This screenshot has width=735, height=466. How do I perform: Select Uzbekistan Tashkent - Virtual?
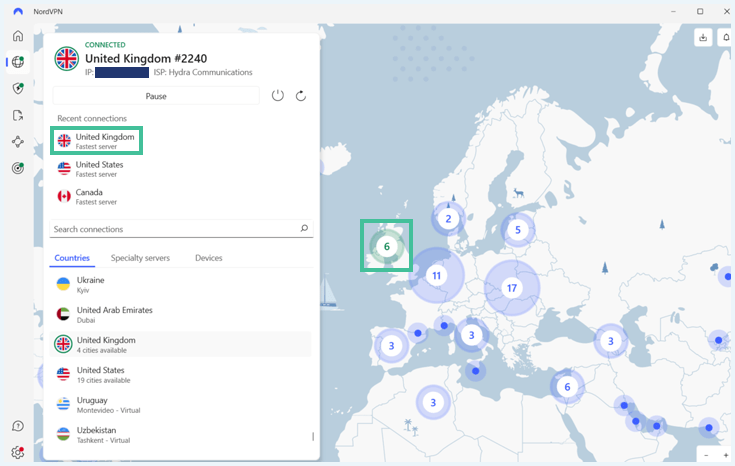[180, 435]
